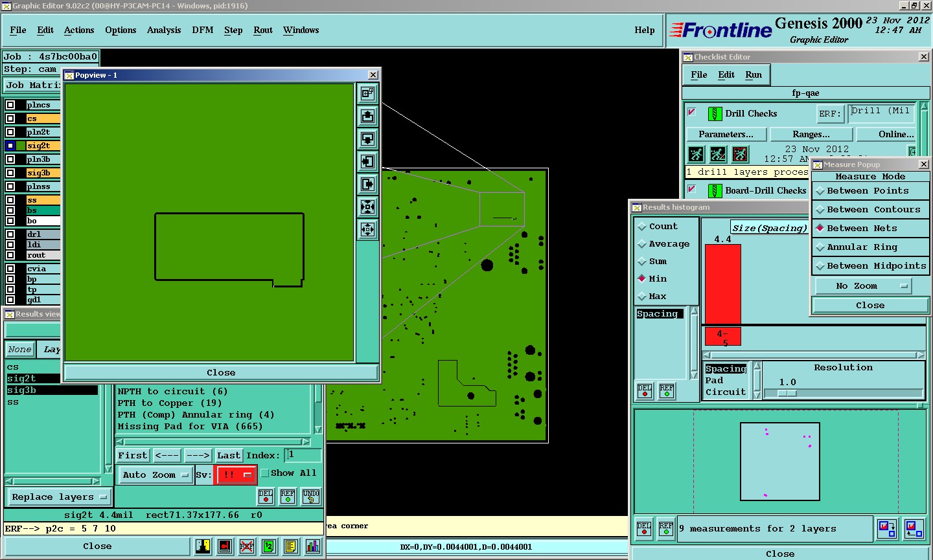Click the green drill icon beside Board-Drill Checks

(x=715, y=191)
